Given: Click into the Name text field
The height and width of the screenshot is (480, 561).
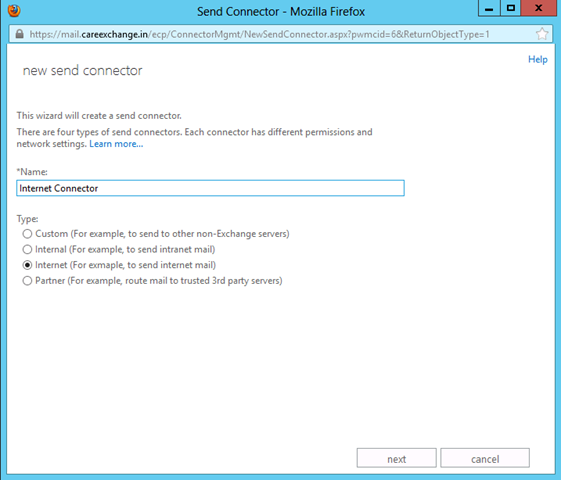Looking at the screenshot, I should (210, 188).
